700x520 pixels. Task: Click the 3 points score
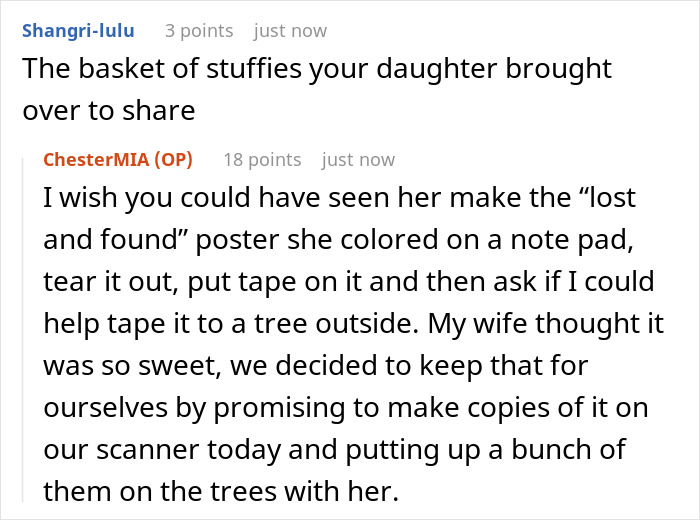pos(199,31)
